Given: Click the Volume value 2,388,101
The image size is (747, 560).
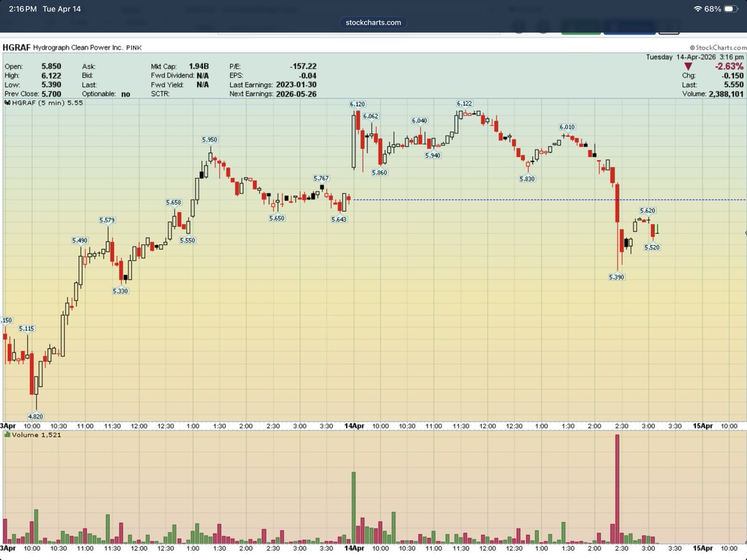Looking at the screenshot, I should [727, 94].
